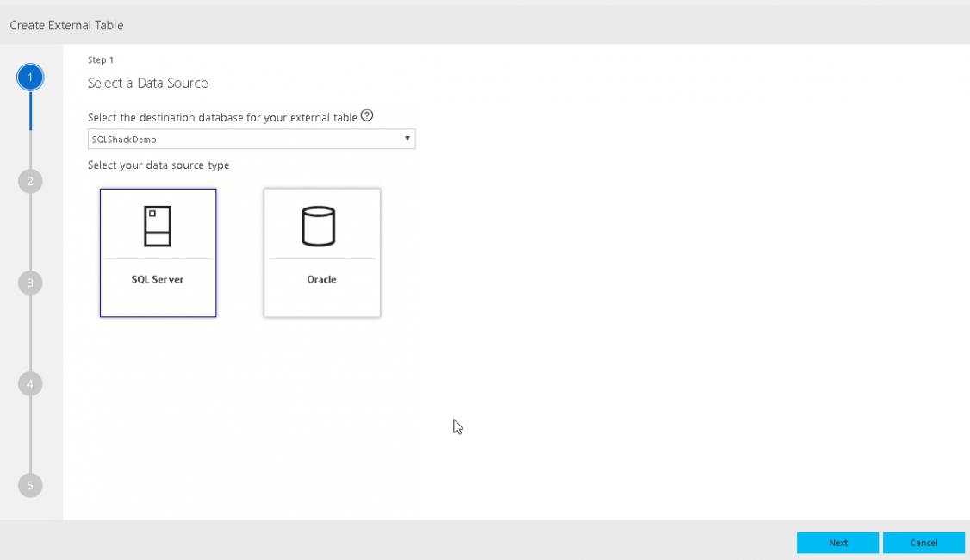Click the Oracle database cylinder icon

pyautogui.click(x=318, y=227)
